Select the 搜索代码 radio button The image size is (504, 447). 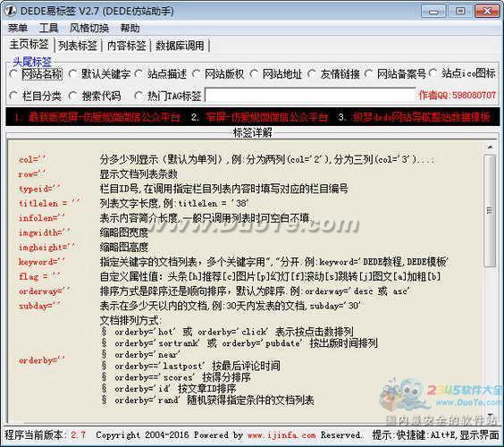coord(95,96)
